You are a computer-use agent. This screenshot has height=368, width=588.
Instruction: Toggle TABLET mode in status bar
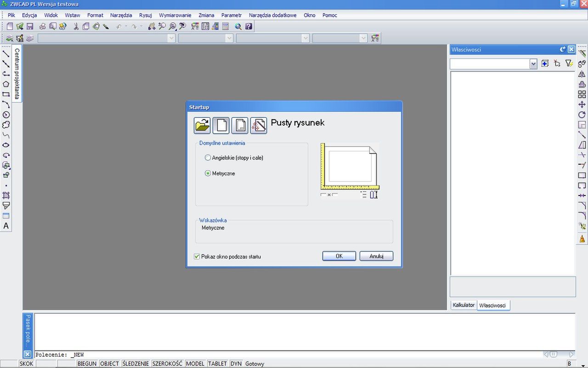[x=218, y=364]
